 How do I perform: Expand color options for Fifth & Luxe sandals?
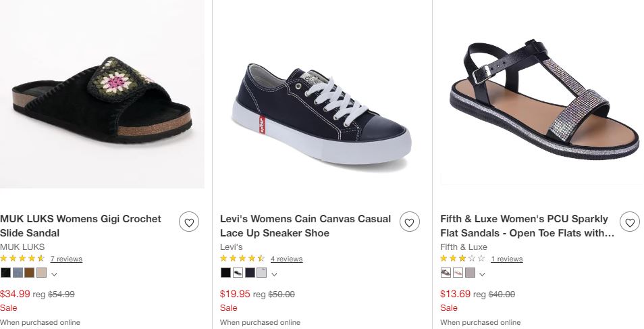tap(482, 274)
